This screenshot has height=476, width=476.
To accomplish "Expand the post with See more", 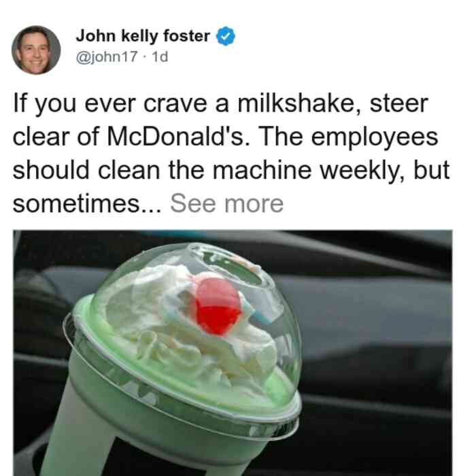I will [x=226, y=203].
